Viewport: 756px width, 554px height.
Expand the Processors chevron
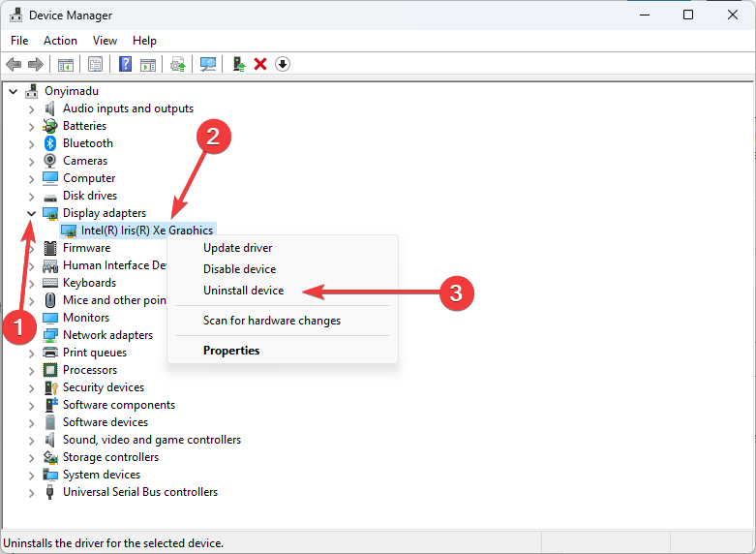(31, 371)
